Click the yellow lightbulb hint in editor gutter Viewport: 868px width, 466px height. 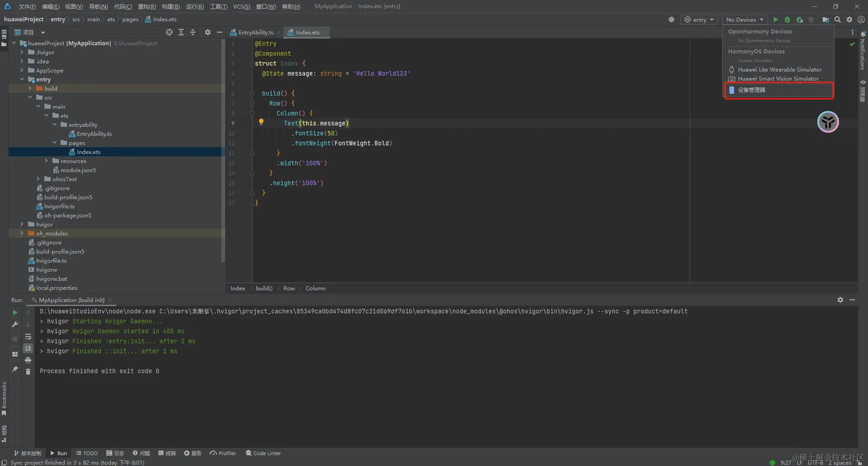(261, 121)
